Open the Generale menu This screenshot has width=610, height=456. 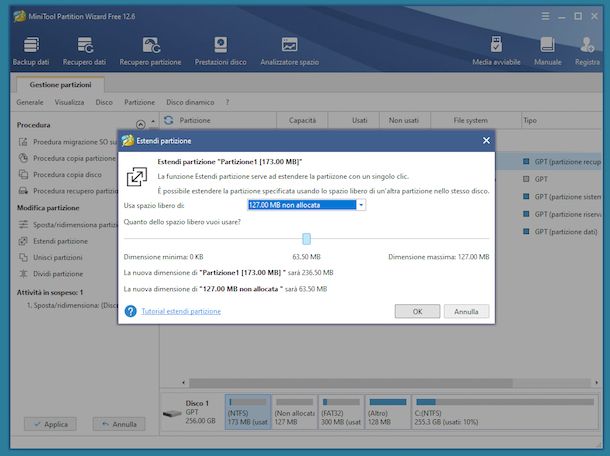click(30, 102)
